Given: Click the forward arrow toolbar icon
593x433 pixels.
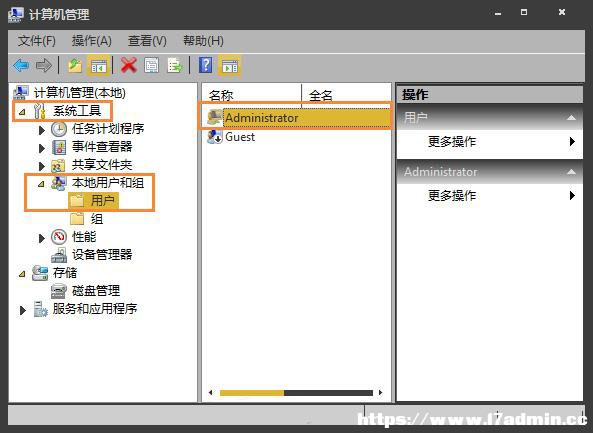Looking at the screenshot, I should click(x=44, y=66).
